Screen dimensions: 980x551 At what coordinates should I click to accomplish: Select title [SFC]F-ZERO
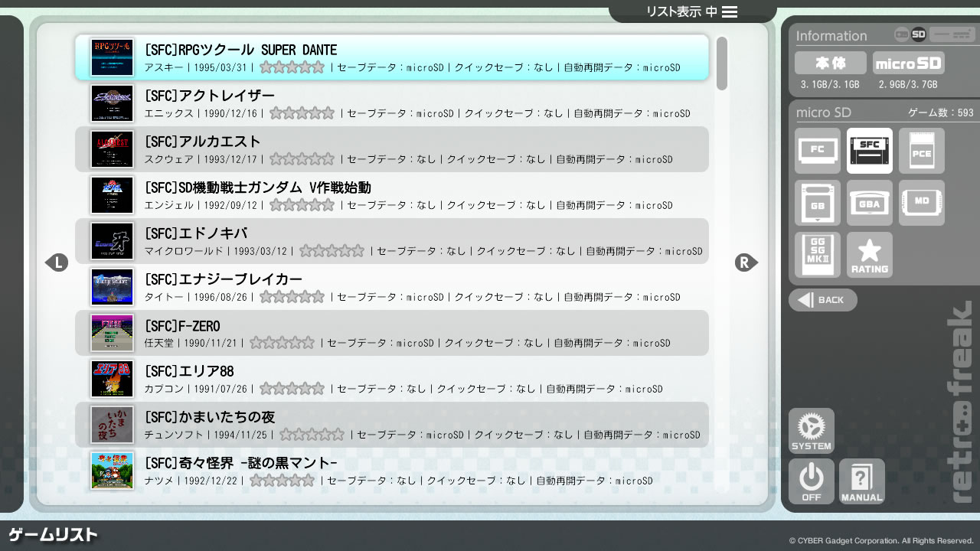pos(182,326)
